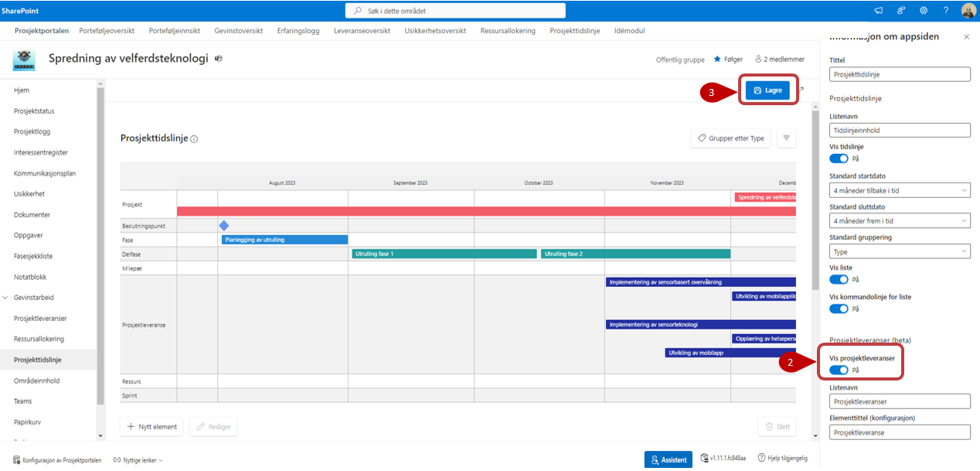Click the Nytt element button

click(152, 426)
